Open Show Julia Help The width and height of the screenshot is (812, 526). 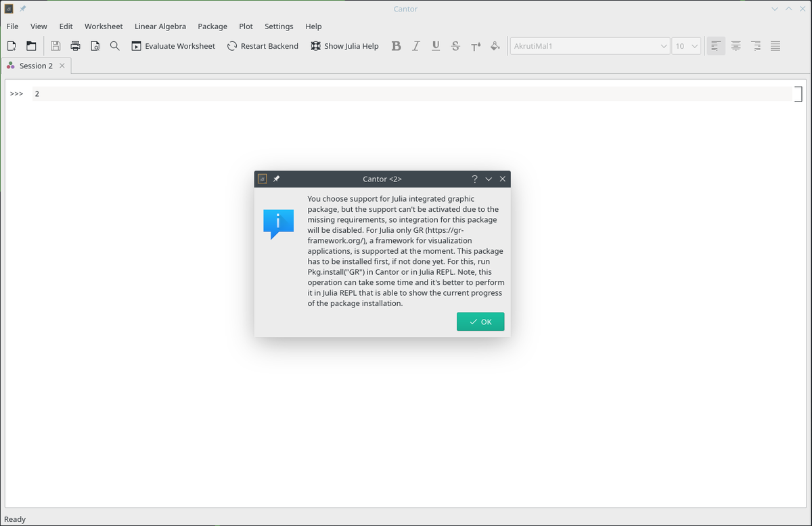(x=344, y=46)
